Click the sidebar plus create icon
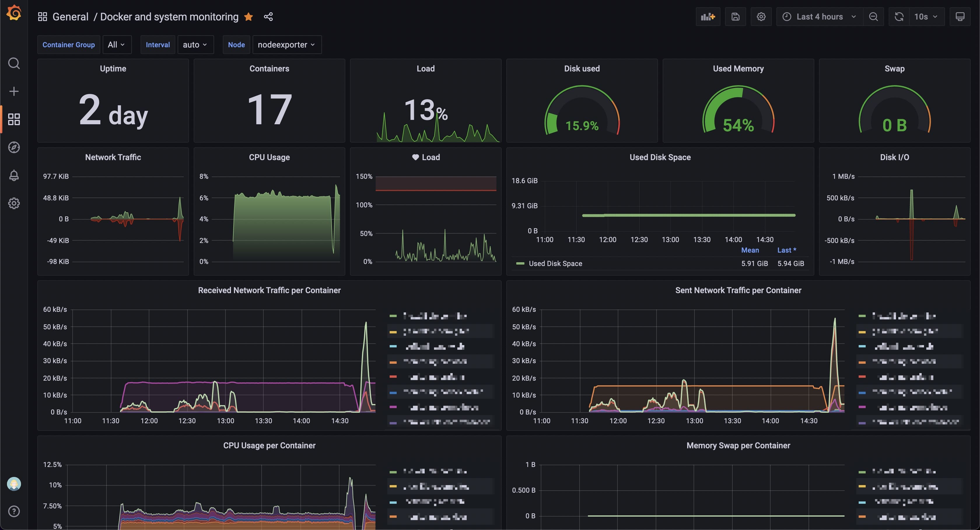The height and width of the screenshot is (530, 980). pos(14,91)
